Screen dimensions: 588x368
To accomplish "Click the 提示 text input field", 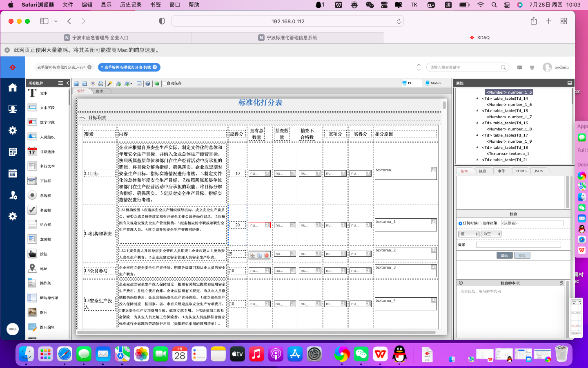I will pos(519,245).
